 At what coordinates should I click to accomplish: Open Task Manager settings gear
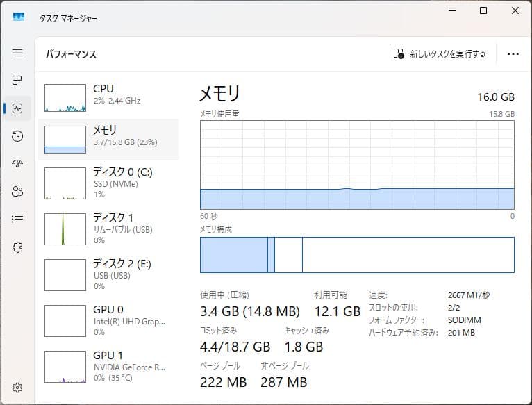tap(17, 388)
